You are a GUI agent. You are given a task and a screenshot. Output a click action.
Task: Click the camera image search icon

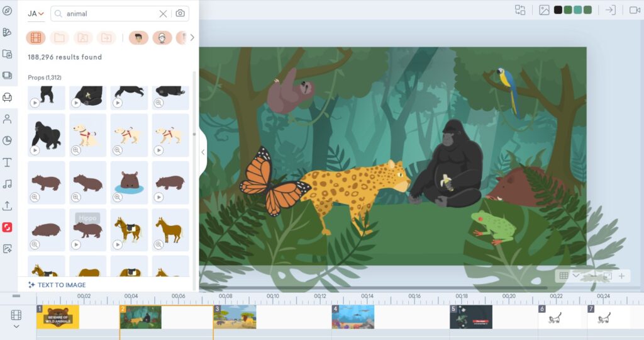(180, 13)
